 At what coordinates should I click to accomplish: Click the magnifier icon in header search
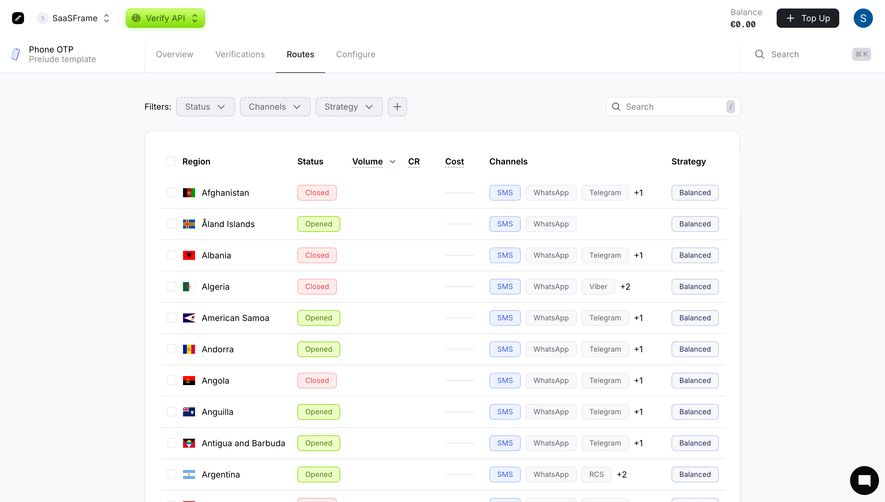[760, 54]
